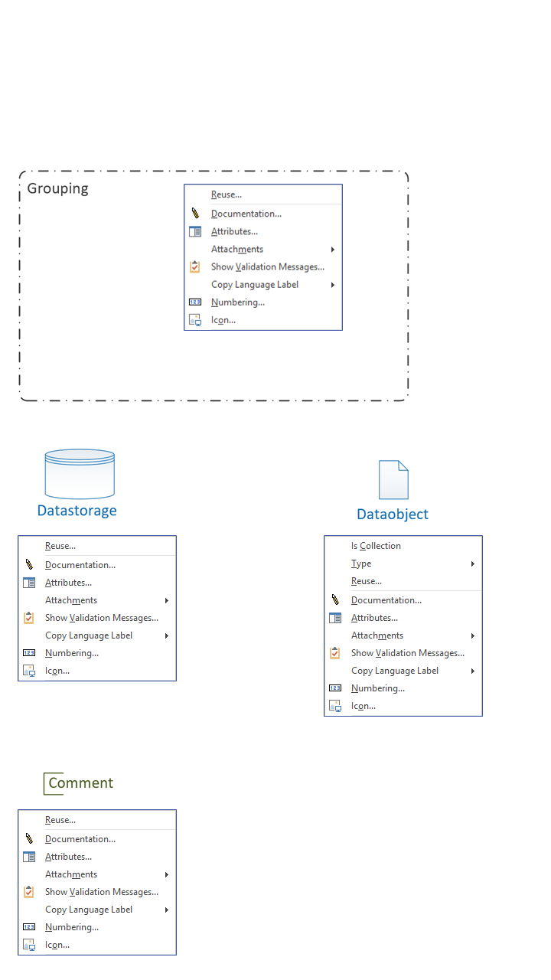
Task: Select Documentation... in the Grouping menu
Action: click(x=246, y=214)
